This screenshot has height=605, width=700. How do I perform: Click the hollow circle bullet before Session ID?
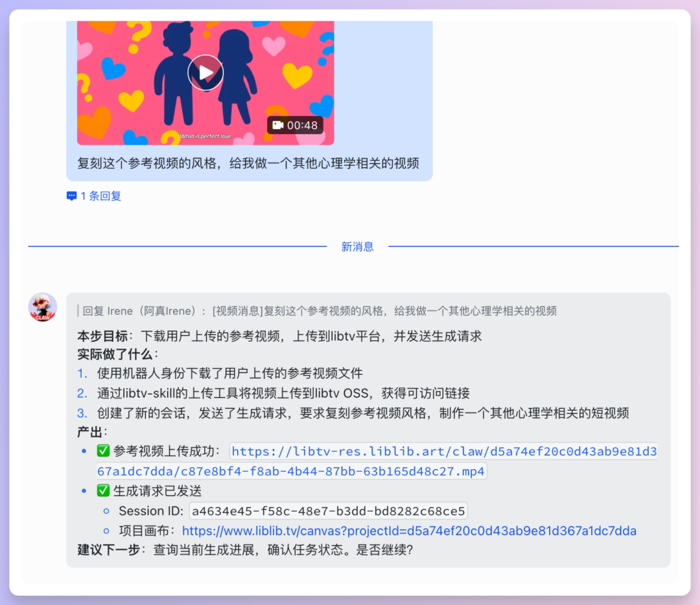tap(107, 511)
